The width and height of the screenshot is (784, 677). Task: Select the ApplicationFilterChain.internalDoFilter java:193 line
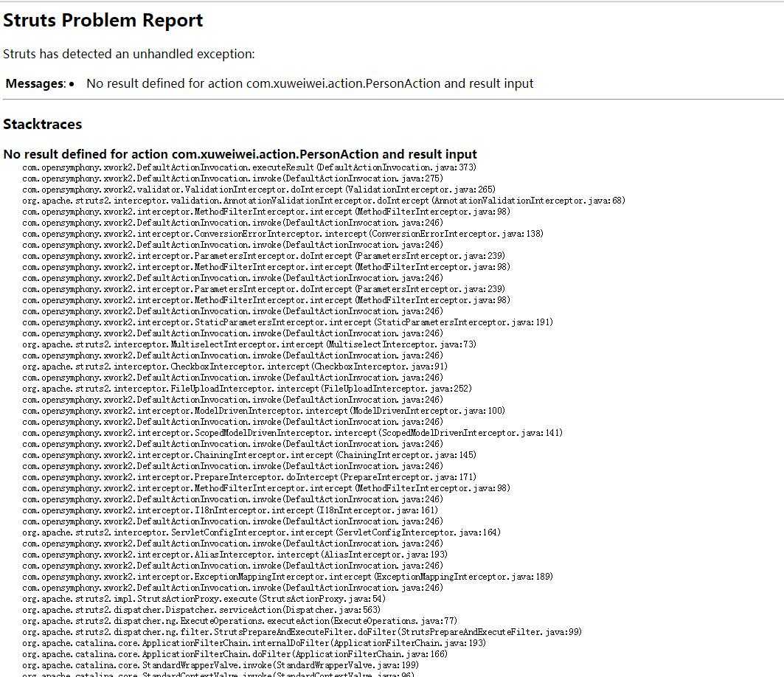[254, 643]
